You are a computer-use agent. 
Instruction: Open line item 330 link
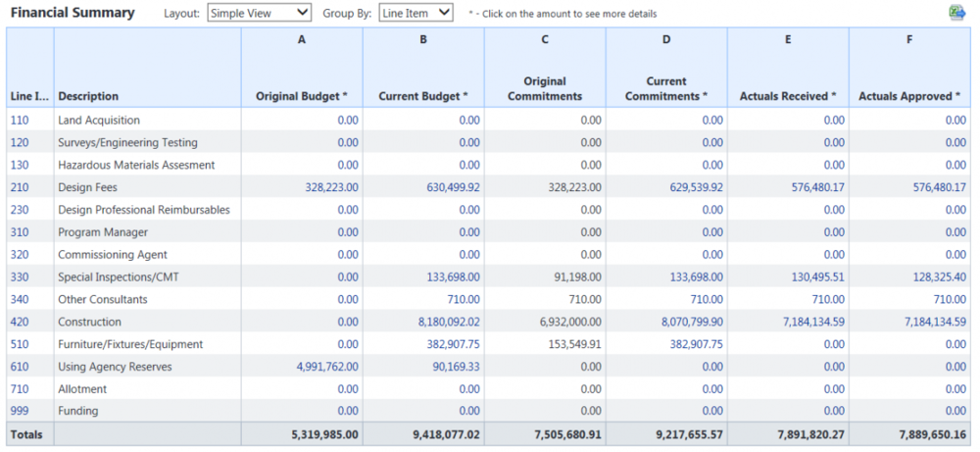coord(20,276)
